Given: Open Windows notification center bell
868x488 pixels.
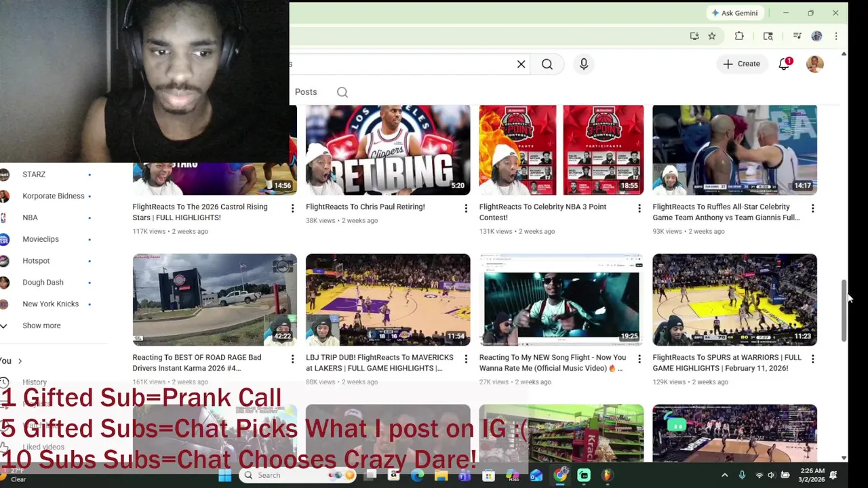Looking at the screenshot, I should point(833,475).
